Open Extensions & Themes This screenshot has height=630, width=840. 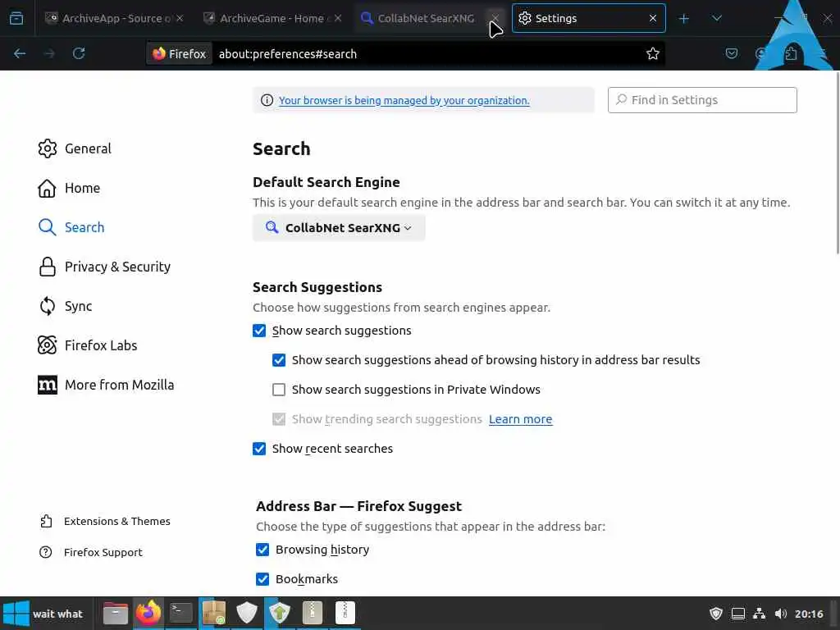click(105, 521)
